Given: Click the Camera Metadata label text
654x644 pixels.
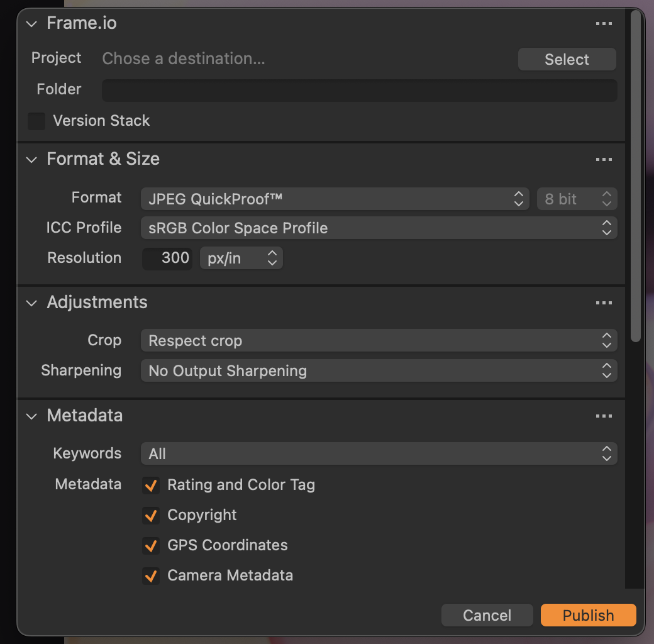Looking at the screenshot, I should [230, 575].
